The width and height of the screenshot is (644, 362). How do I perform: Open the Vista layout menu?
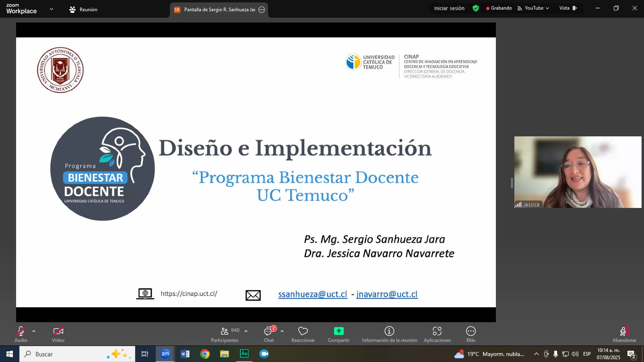pyautogui.click(x=568, y=8)
